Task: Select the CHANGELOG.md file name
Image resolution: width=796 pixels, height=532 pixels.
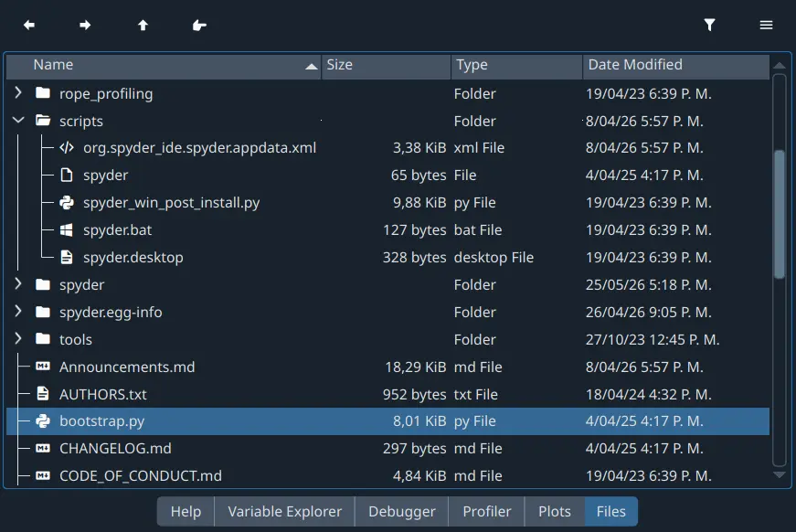Action: [115, 448]
